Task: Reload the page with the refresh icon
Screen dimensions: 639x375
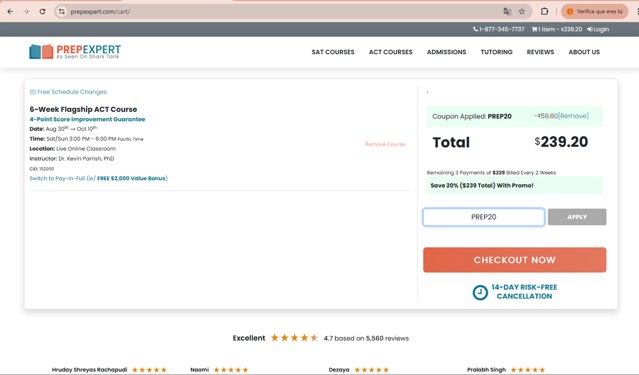Action: point(42,11)
